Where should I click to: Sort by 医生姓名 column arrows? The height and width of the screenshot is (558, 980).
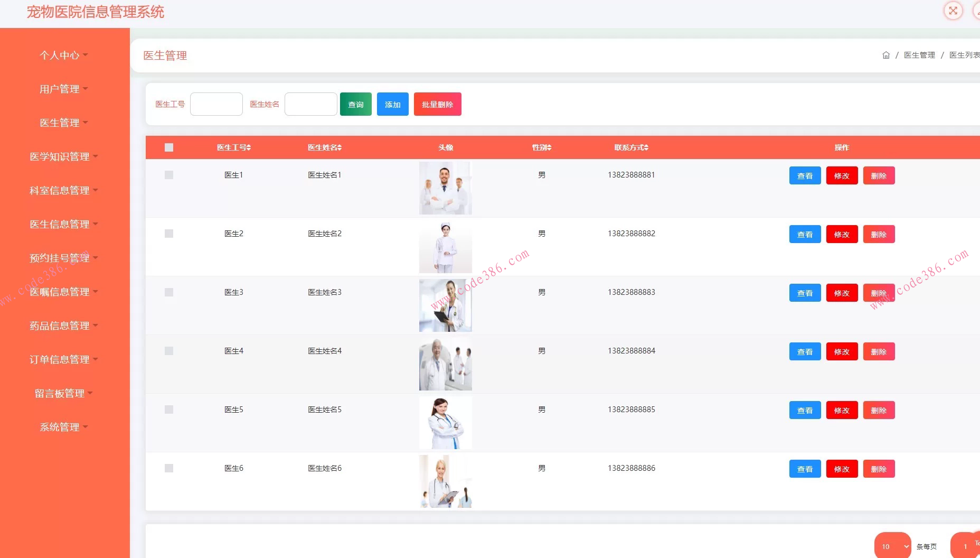click(340, 148)
